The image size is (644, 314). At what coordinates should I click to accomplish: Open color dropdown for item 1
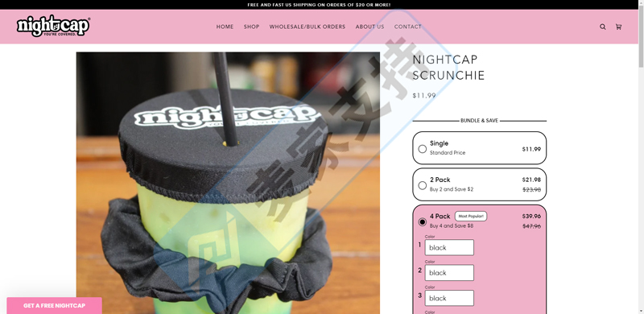point(449,247)
